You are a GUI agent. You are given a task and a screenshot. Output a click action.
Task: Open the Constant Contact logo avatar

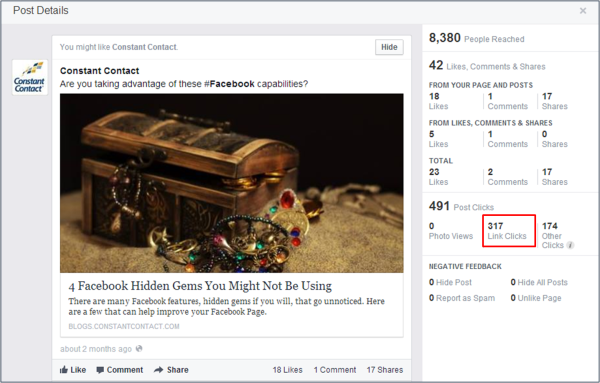[29, 77]
